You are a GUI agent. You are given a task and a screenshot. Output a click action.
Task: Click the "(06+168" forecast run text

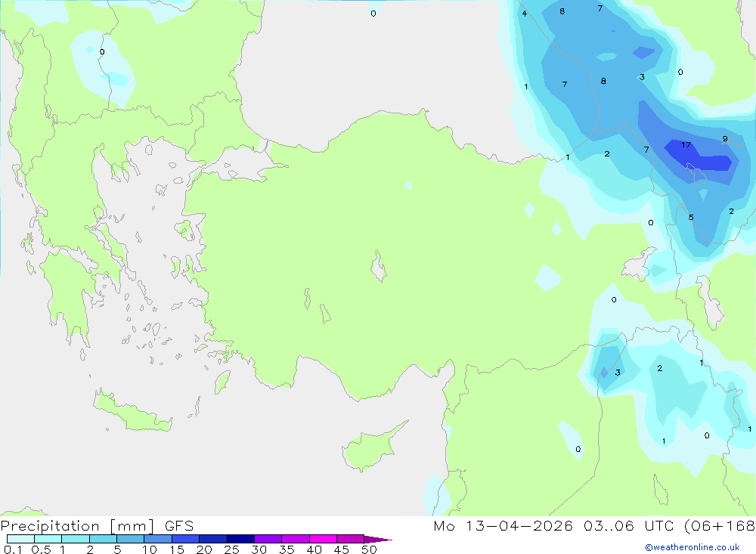pyautogui.click(x=720, y=526)
